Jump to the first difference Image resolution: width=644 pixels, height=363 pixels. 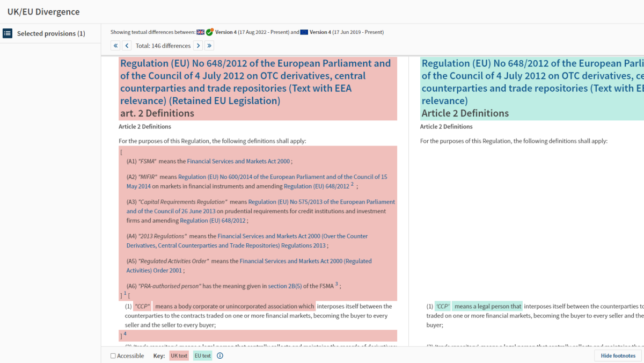coord(115,46)
